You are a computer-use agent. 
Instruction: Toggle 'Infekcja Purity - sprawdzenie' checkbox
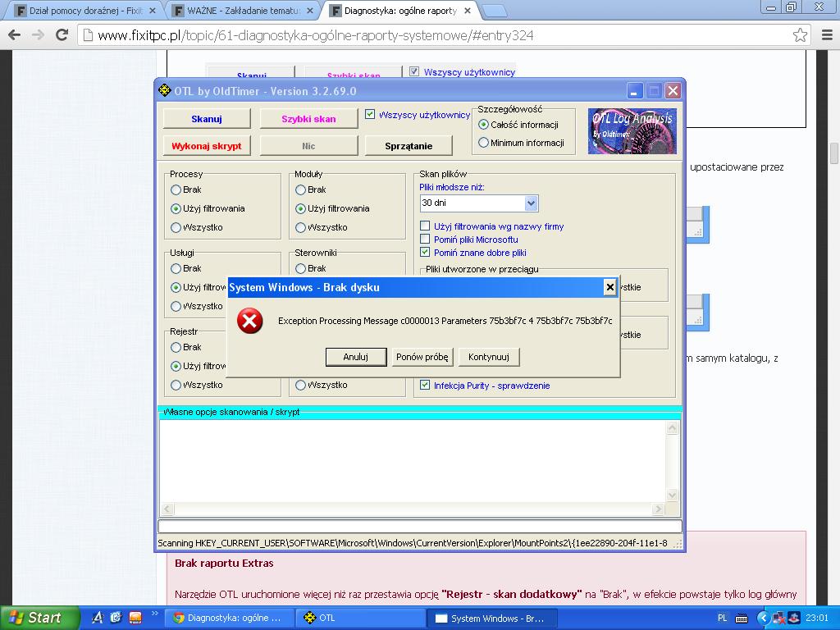(x=425, y=385)
